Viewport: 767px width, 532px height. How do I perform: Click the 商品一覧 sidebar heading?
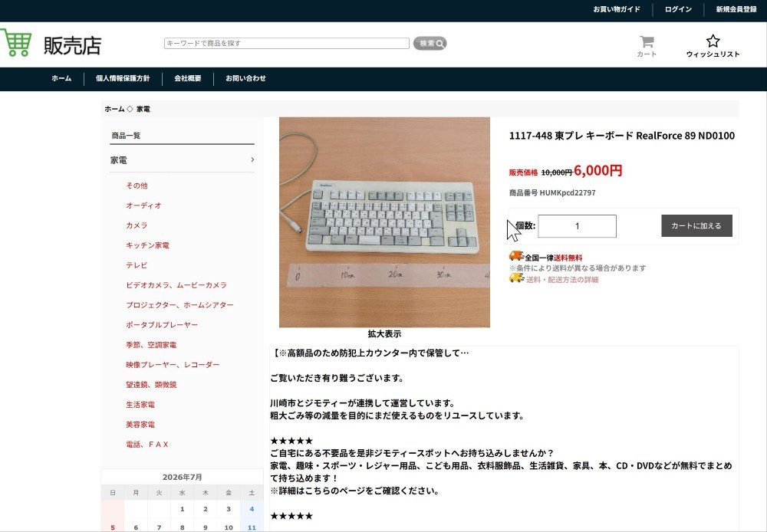(x=126, y=136)
